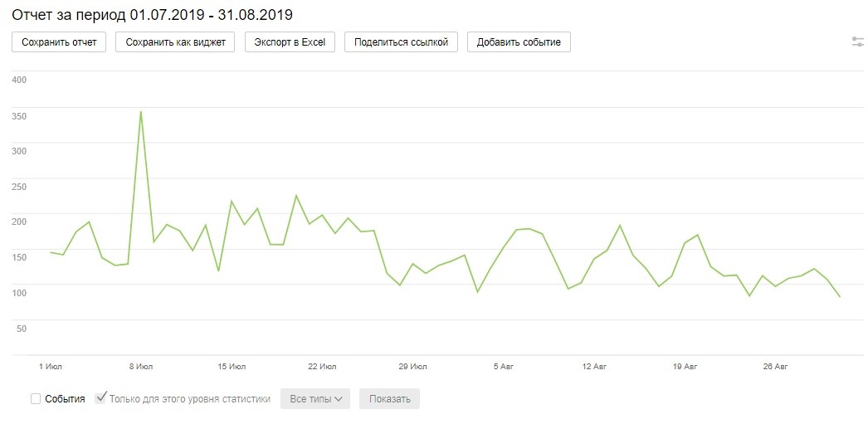Click the 29 Июл axis label
Screen dimensions: 868x424
pyautogui.click(x=412, y=367)
